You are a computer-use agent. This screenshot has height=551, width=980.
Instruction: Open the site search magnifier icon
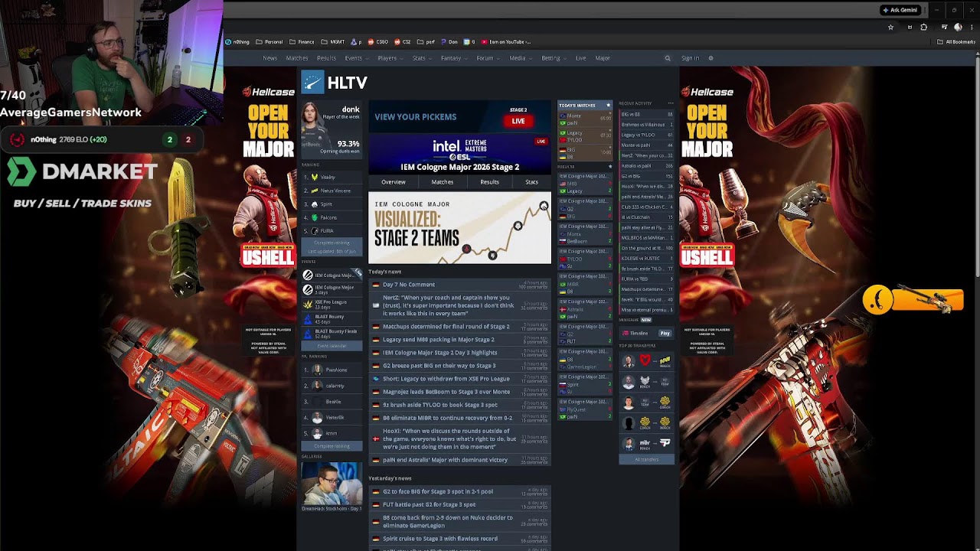[x=668, y=58]
